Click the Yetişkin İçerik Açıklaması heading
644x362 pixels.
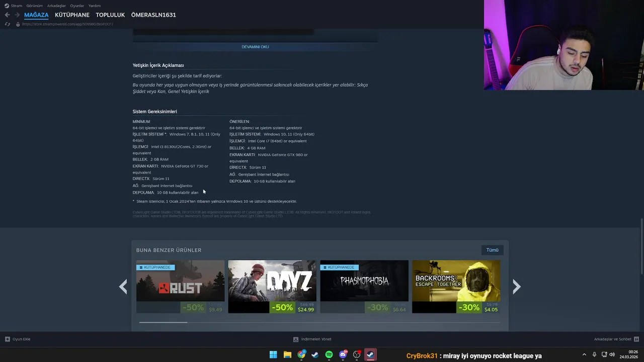[158, 65]
